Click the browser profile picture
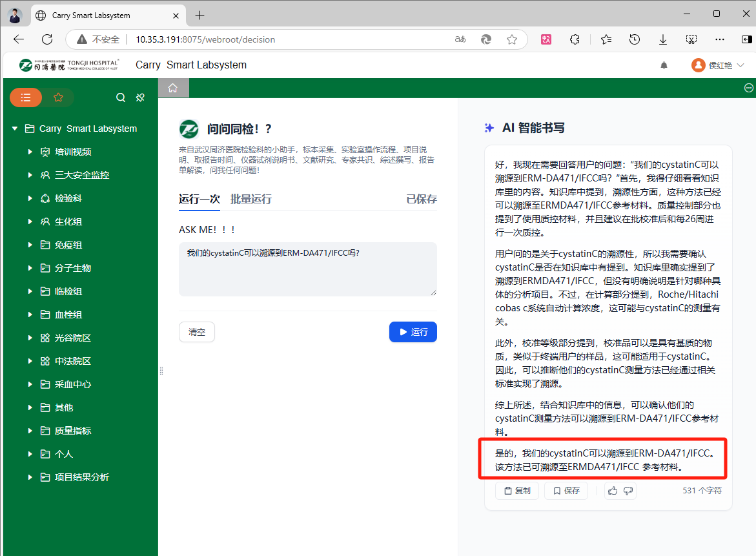 (x=15, y=16)
